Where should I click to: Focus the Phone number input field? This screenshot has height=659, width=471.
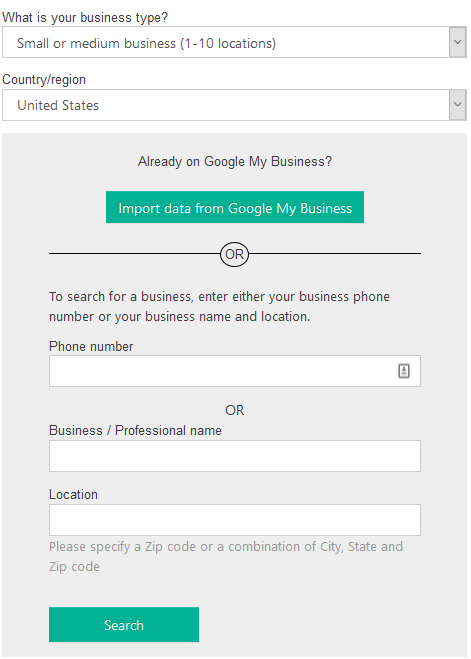[x=235, y=371]
